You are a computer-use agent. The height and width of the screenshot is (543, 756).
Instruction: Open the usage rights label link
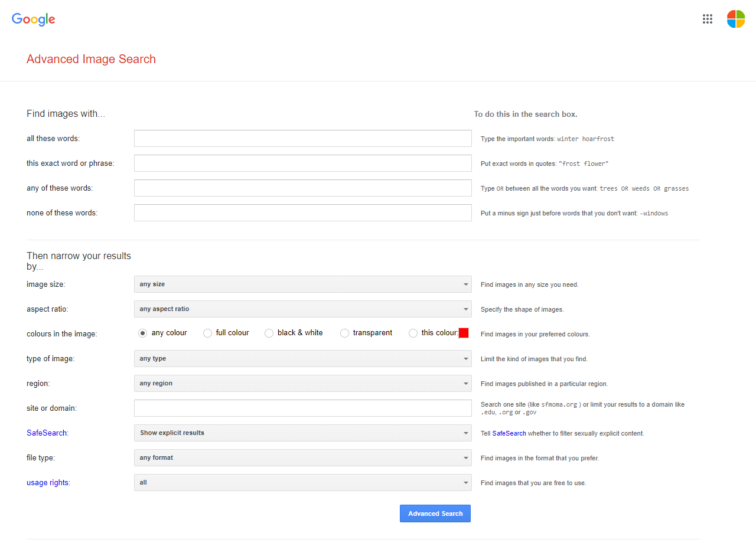[x=48, y=482]
